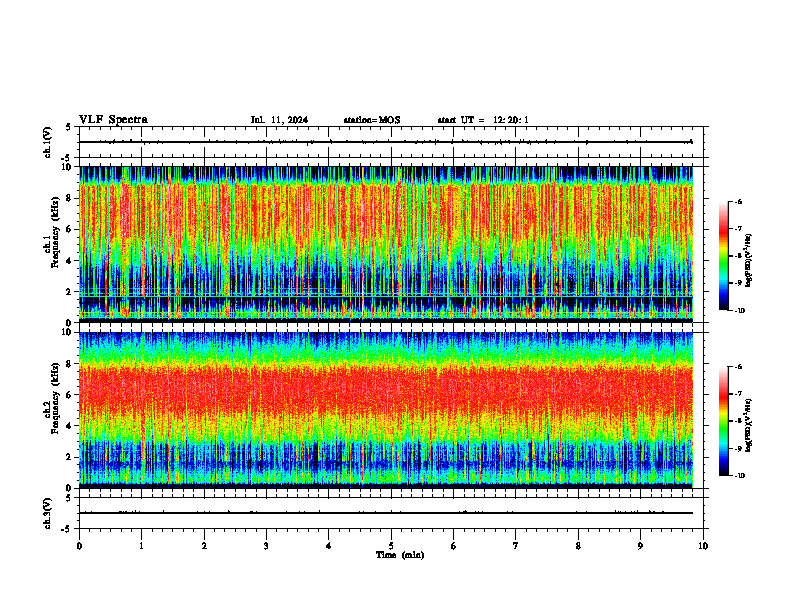Click time axis tick label 8
This screenshot has width=792, height=612.
[578, 546]
